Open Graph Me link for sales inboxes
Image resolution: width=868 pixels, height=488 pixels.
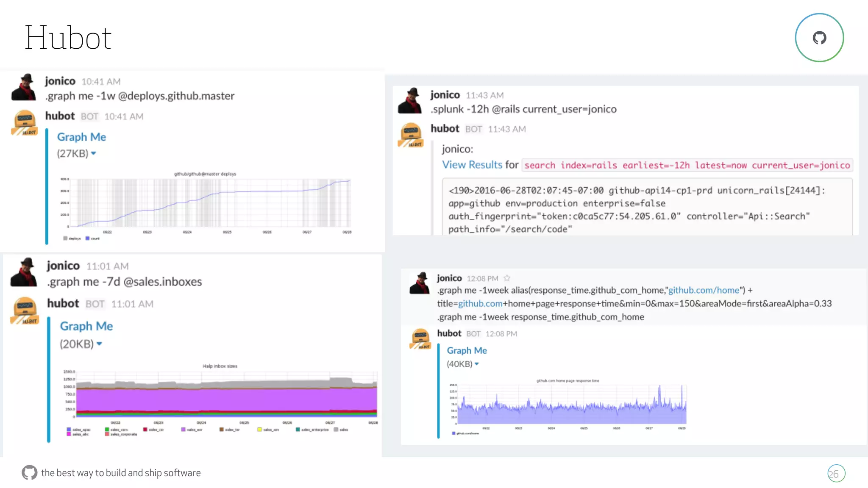(x=86, y=326)
